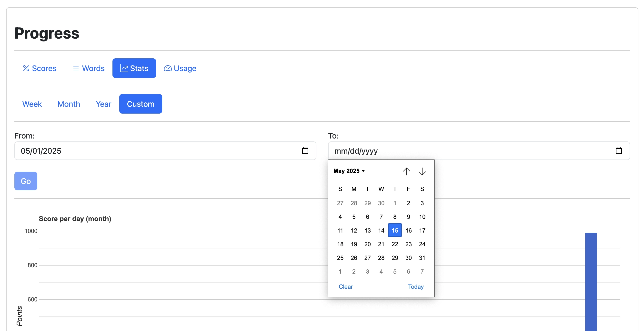The width and height of the screenshot is (644, 331).
Task: Pick May 31 in the calendar
Action: [422, 258]
